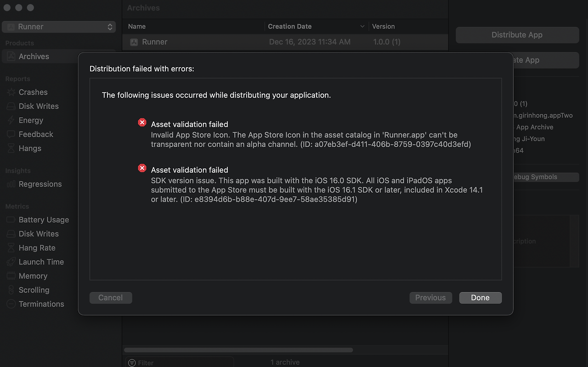Click the Previous button in dialog
The width and height of the screenshot is (588, 367).
(x=430, y=298)
